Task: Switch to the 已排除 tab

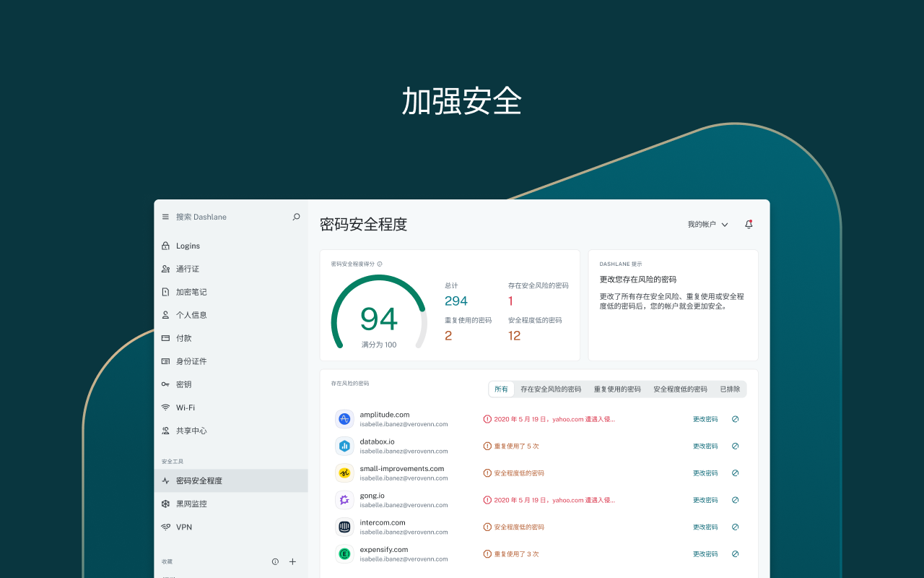Action: point(731,389)
